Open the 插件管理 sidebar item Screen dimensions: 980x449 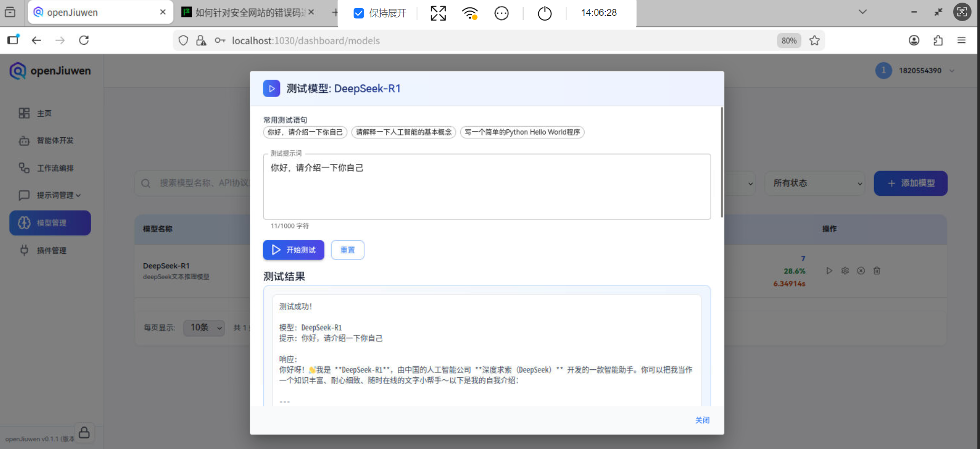[x=51, y=251]
